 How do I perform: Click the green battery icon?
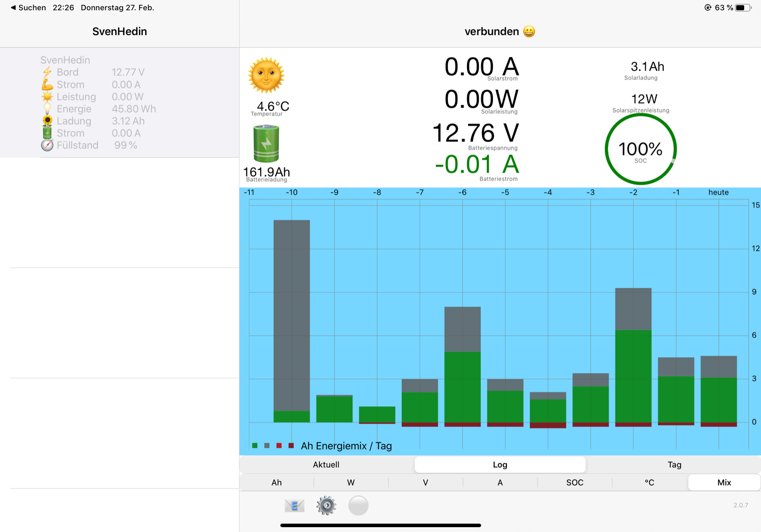click(266, 144)
